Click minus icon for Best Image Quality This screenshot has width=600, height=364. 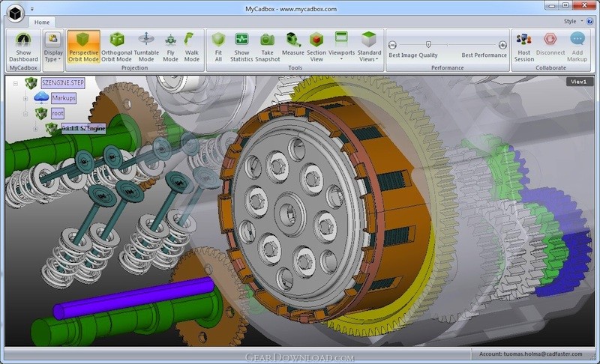coord(392,45)
